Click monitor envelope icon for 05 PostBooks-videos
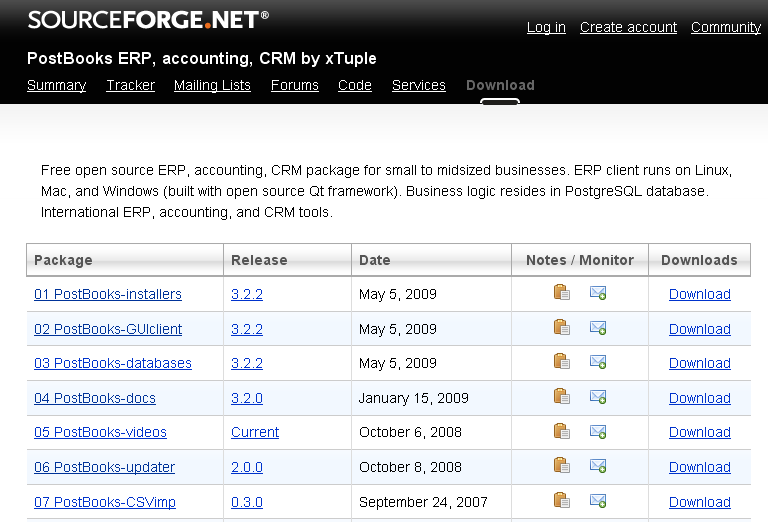Screen dimensions: 768x522 click(x=598, y=431)
